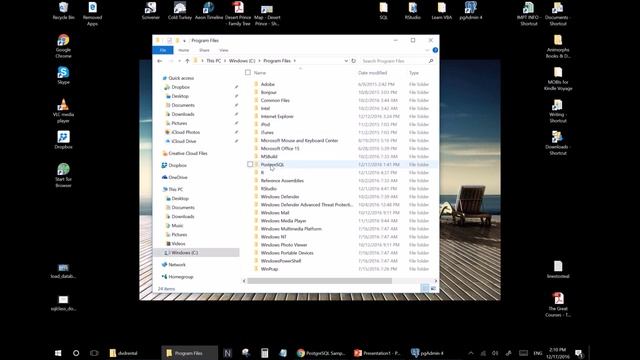The image size is (640, 360).
Task: Open pgAdmin 4 desktop shortcut
Action: click(x=471, y=11)
